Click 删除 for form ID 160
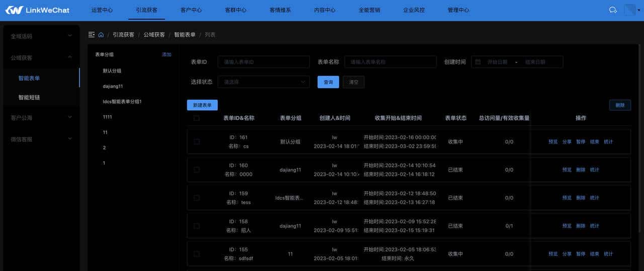This screenshot has height=271, width=644. (x=581, y=170)
